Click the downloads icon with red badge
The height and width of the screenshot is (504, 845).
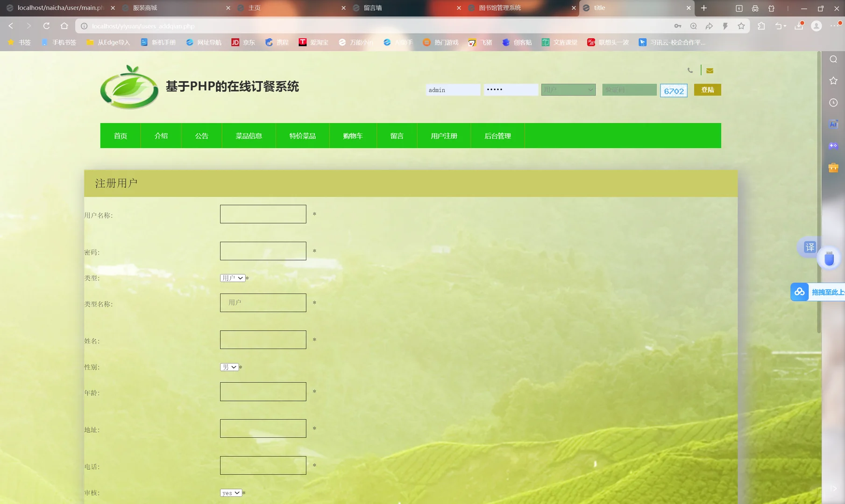798,26
